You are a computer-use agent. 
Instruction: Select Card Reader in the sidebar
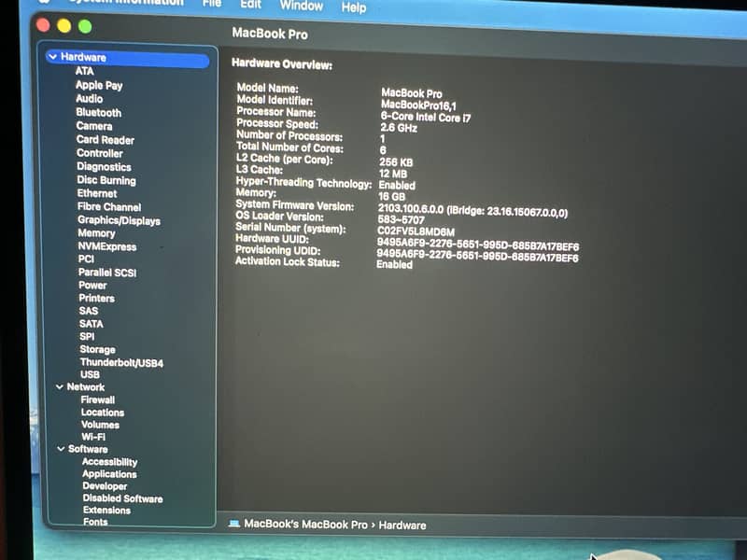[x=106, y=140]
